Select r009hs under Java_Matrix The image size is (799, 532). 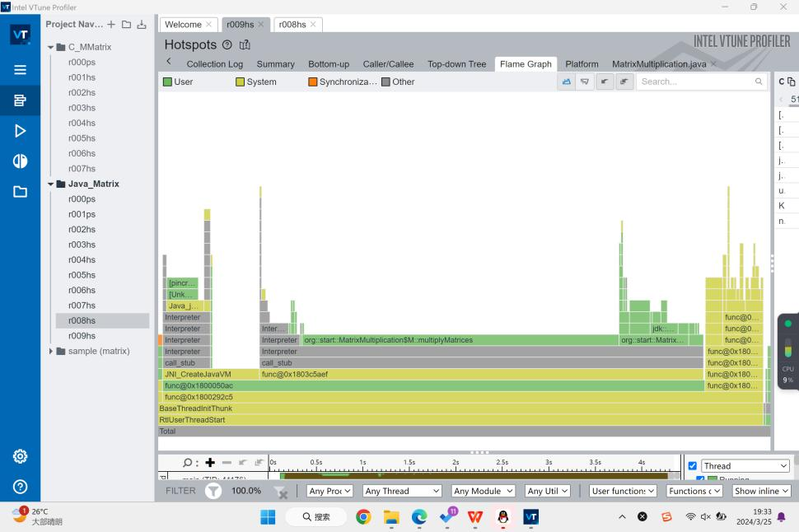click(82, 336)
